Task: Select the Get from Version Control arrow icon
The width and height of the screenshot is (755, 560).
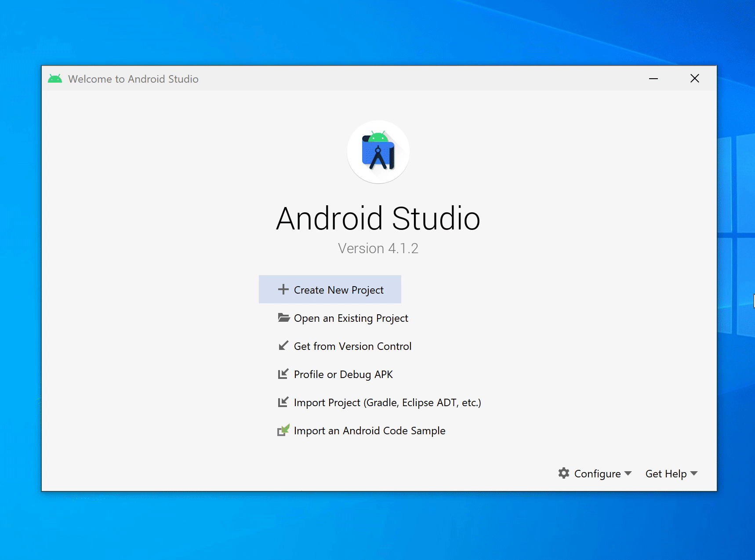Action: point(283,345)
